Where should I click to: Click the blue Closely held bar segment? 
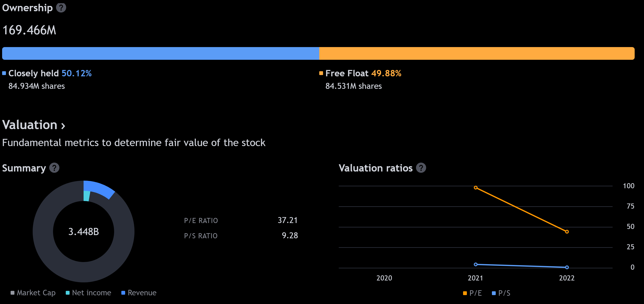[161, 53]
